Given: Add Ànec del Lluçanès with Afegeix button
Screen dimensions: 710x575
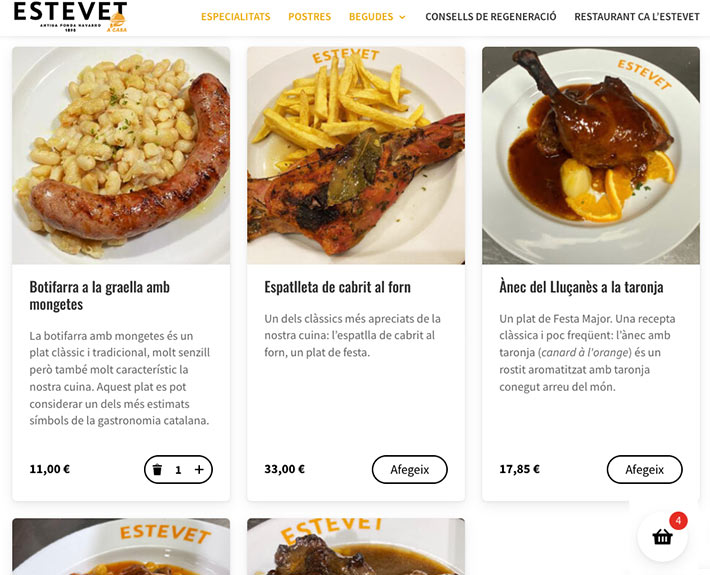Looking at the screenshot, I should pyautogui.click(x=644, y=470).
